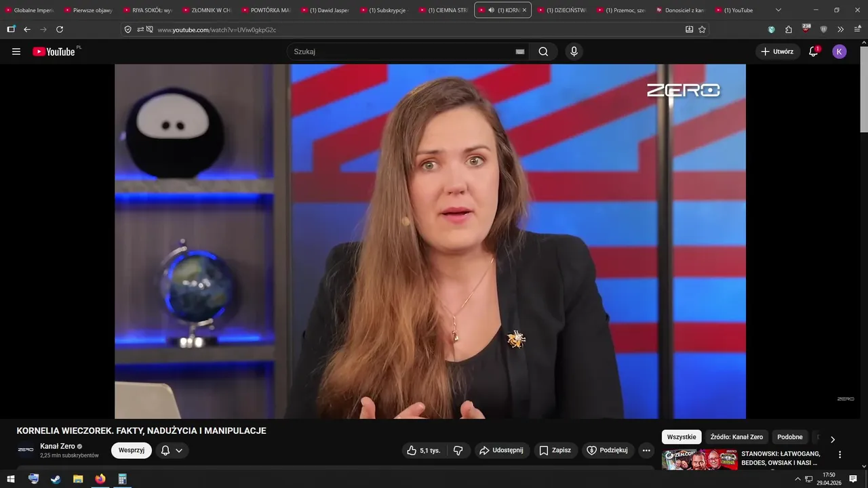Switch to Donosiciel z kan tab
The width and height of the screenshot is (868, 488).
pyautogui.click(x=680, y=10)
